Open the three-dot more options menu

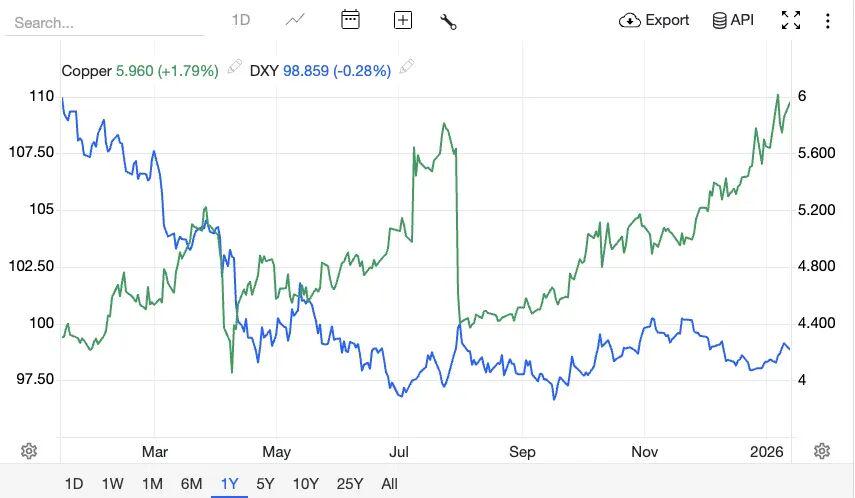pyautogui.click(x=828, y=20)
